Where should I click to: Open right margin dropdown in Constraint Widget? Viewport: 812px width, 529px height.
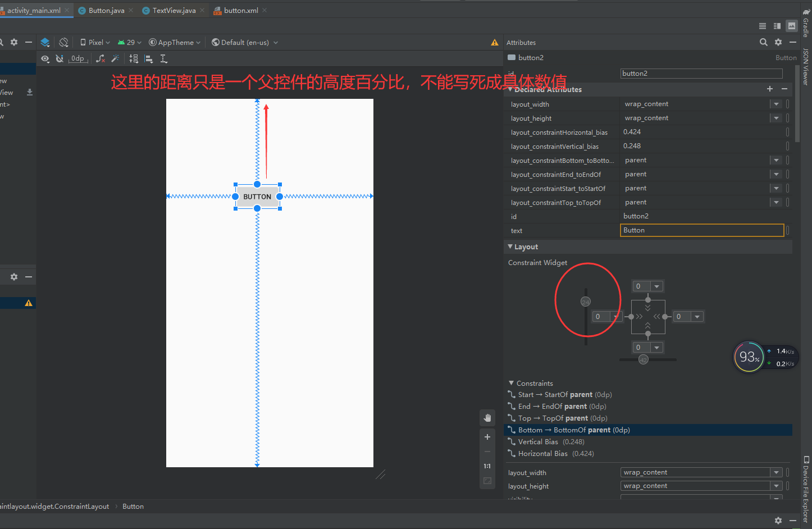697,317
